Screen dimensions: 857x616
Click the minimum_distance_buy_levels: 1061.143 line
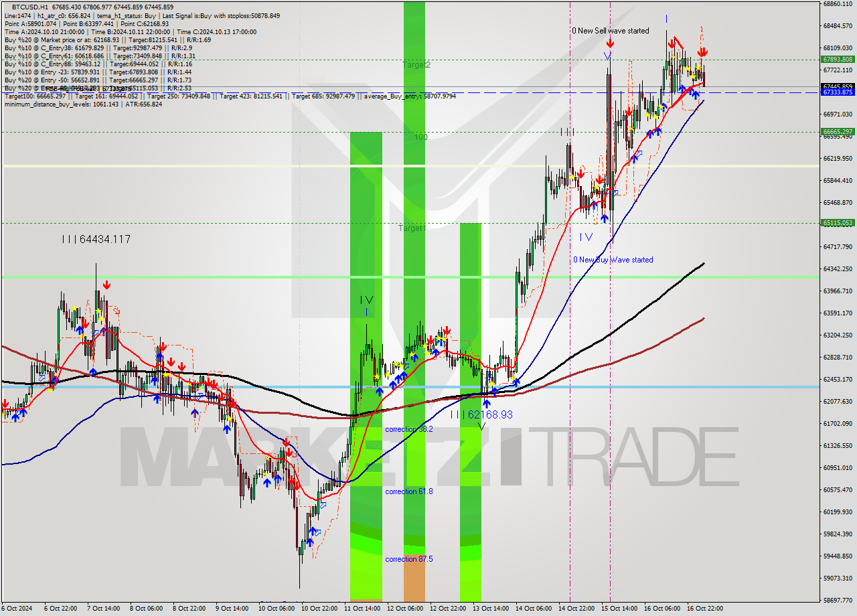click(83, 104)
